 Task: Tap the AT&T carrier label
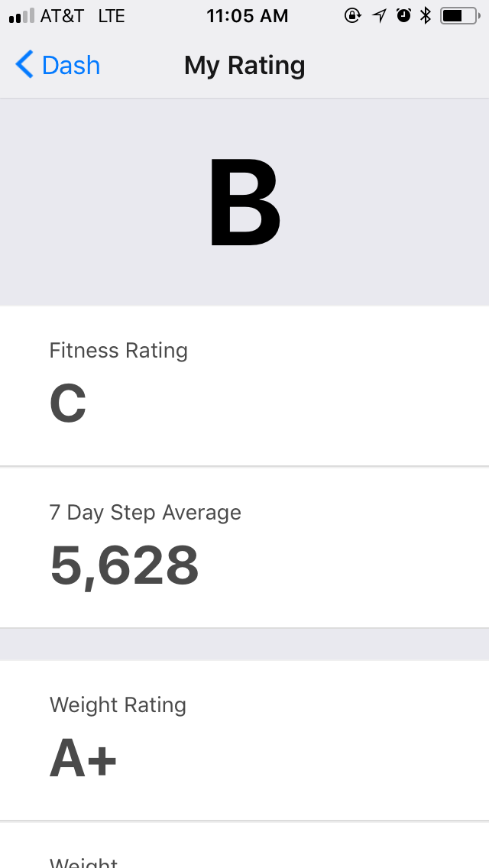[62, 16]
